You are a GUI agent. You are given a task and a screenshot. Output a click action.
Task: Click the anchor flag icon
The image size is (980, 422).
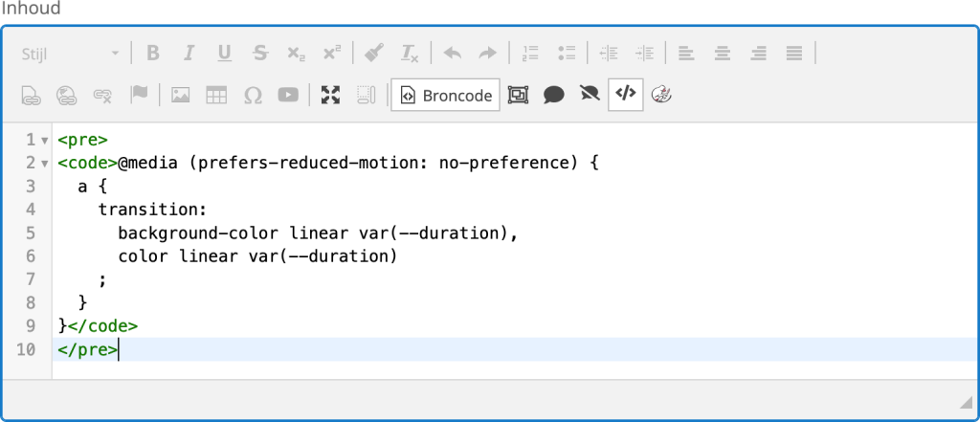[139, 95]
